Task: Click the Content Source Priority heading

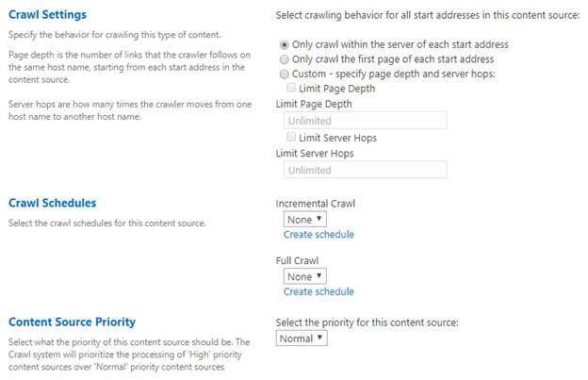Action: (x=72, y=322)
